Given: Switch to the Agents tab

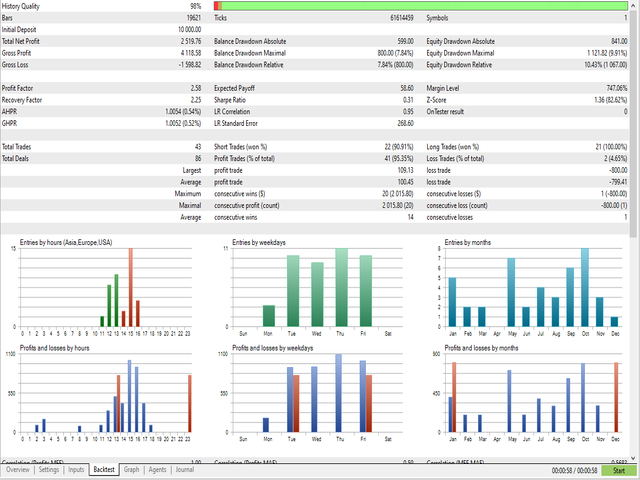Looking at the screenshot, I should [157, 469].
